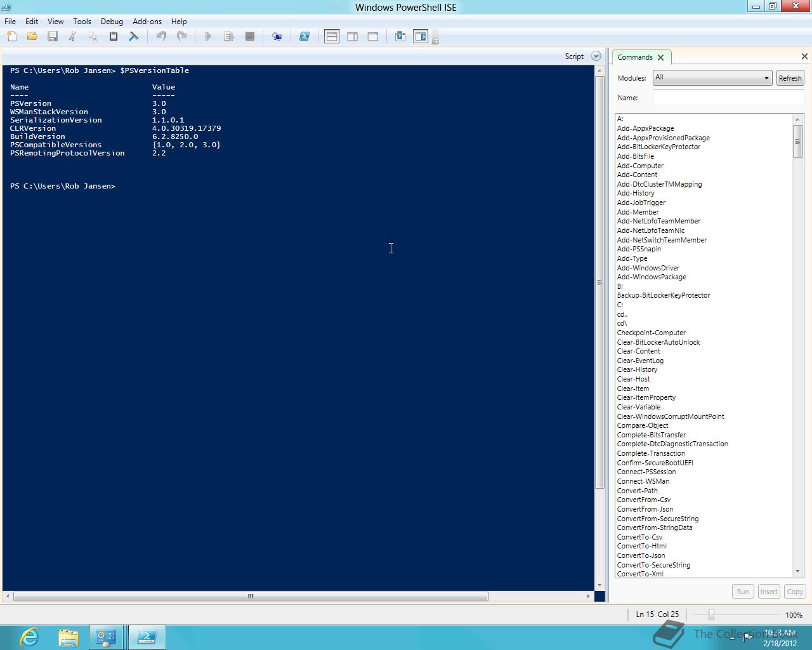Open the Help menu
Viewport: 812px width, 650px height.
tap(179, 21)
